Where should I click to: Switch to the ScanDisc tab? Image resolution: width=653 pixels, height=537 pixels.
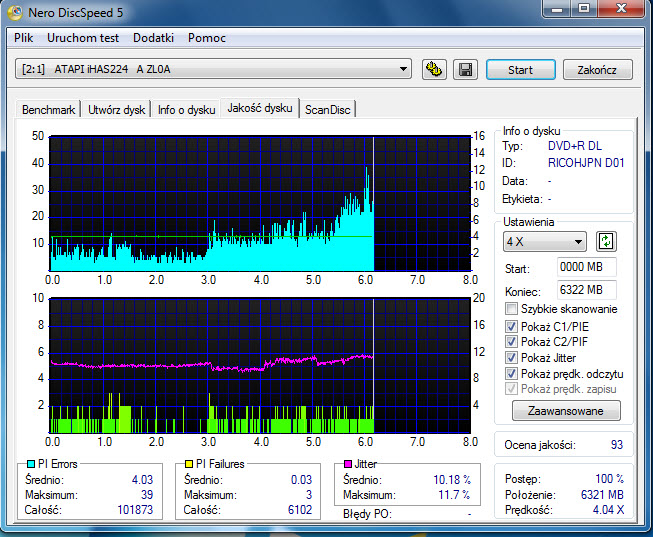[x=327, y=110]
